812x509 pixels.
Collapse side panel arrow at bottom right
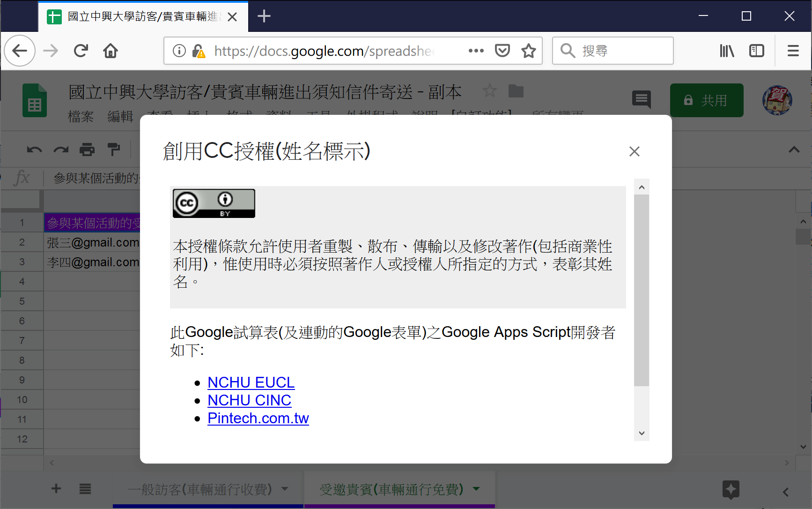pos(786,492)
